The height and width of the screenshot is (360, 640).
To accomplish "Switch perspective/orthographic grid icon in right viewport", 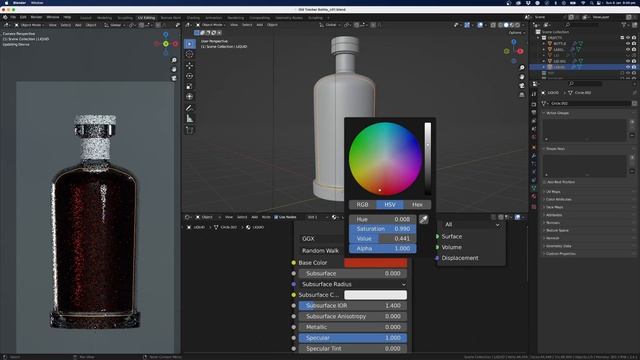I will point(522,95).
